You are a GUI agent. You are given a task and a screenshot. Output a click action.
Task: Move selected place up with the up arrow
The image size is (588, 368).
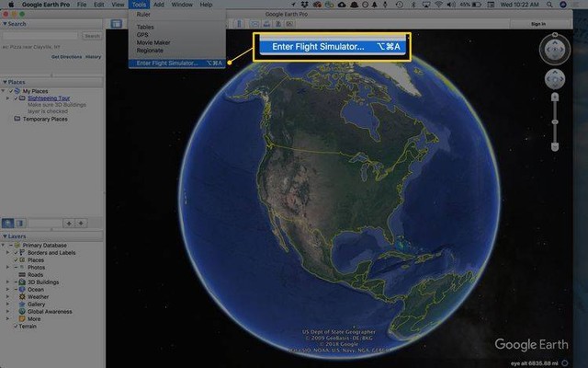pos(69,224)
